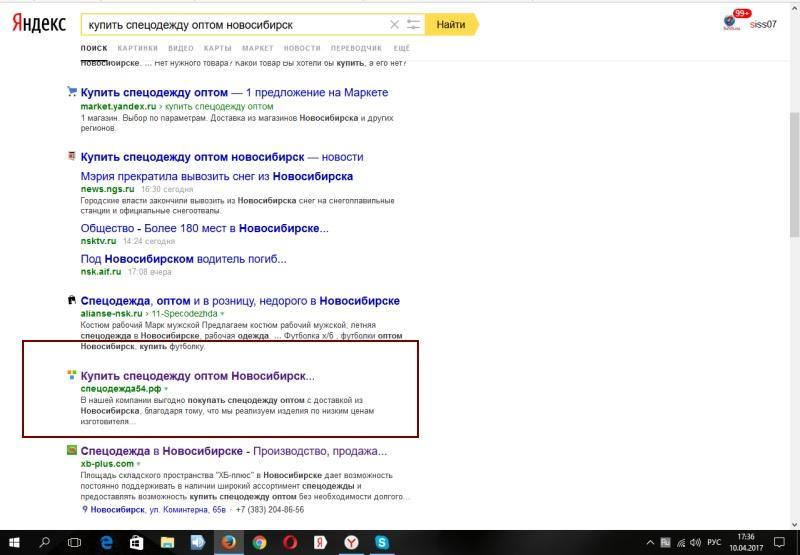The height and width of the screenshot is (555, 800).
Task: Expand the спецодежда54.рф result dropdown arrow
Action: (166, 388)
